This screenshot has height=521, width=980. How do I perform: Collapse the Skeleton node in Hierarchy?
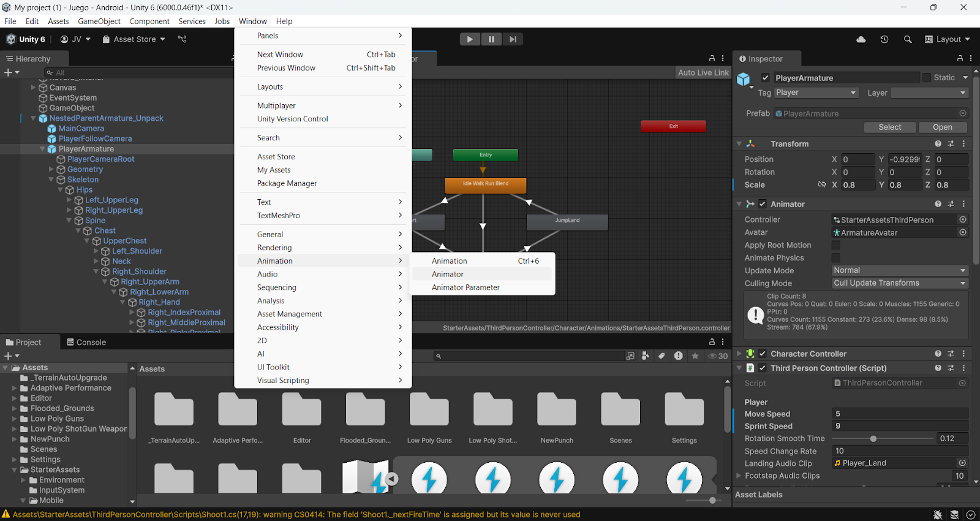(51, 180)
